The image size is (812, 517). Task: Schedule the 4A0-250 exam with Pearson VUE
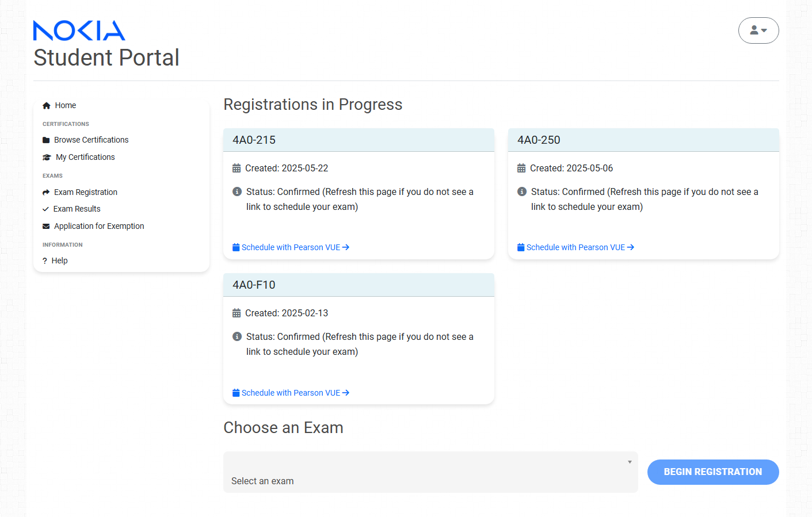(575, 248)
